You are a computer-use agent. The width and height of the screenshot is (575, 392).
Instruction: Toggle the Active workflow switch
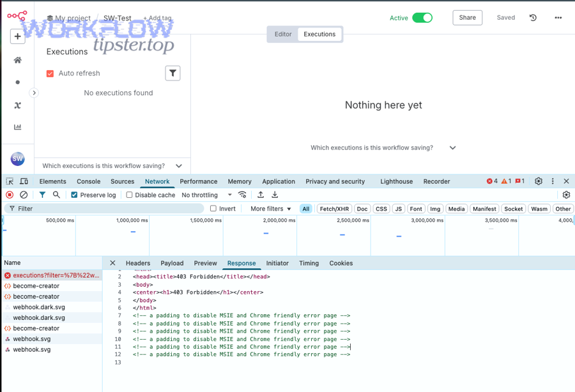click(422, 18)
